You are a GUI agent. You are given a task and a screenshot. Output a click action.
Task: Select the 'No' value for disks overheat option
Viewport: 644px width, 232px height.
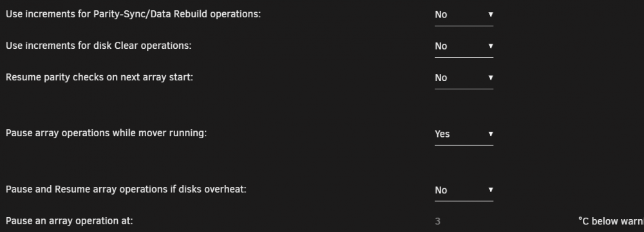coord(440,190)
